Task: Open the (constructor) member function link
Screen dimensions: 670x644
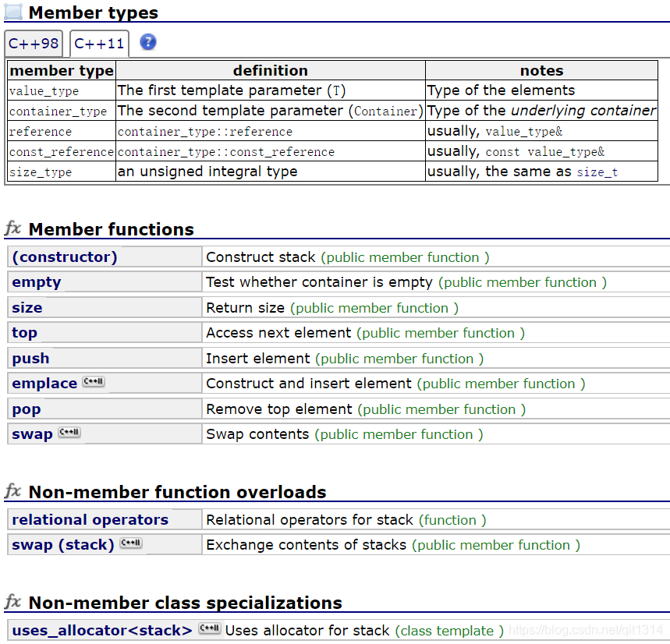Action: coord(65,257)
